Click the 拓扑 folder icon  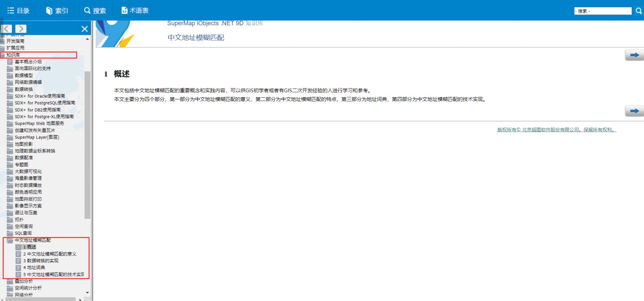click(10, 220)
